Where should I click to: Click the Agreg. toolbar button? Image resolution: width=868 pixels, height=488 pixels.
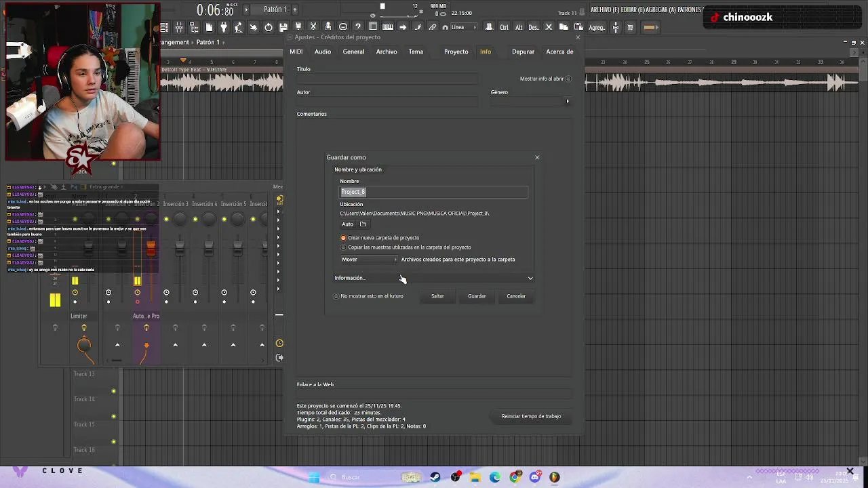(597, 27)
